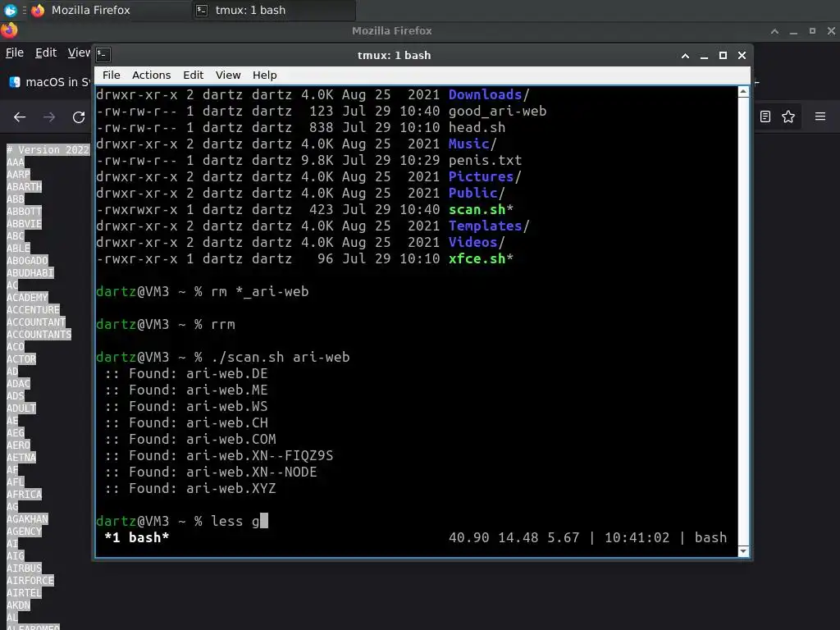Click the Music/ directory entry
Screen dimensions: 840x630
click(472, 144)
